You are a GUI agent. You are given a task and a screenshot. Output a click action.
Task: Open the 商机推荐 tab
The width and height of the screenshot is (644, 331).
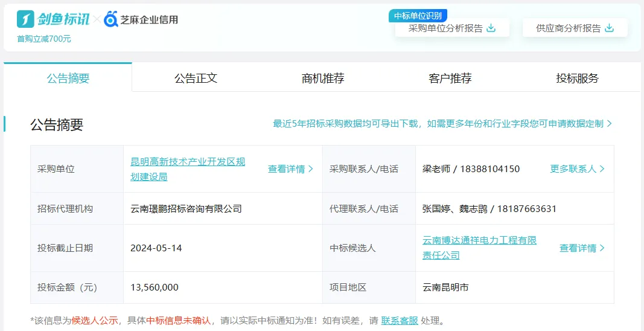point(323,78)
